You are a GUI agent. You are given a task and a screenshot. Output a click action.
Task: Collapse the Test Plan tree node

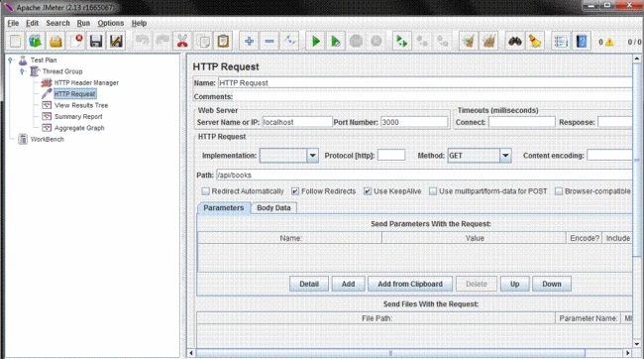pos(11,60)
